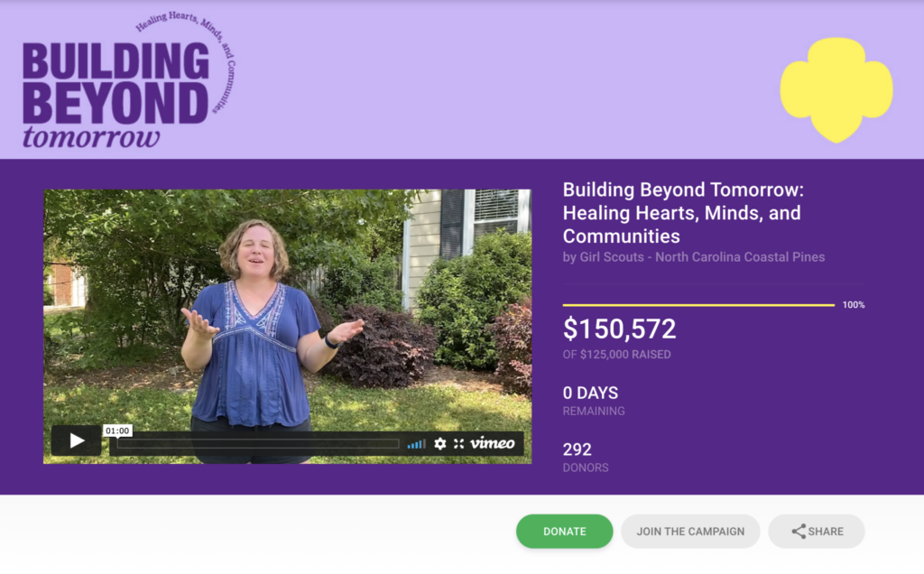Click the share icon symbol

click(799, 532)
